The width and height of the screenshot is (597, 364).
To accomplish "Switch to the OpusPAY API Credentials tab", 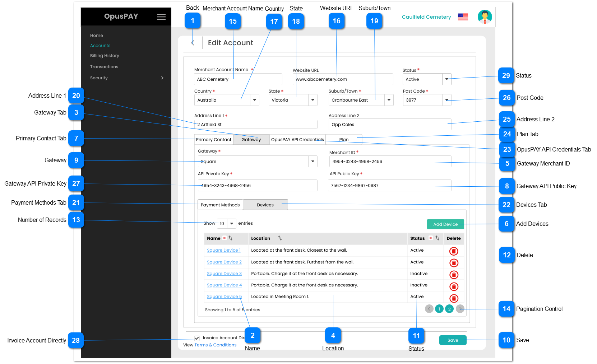I will 297,140.
